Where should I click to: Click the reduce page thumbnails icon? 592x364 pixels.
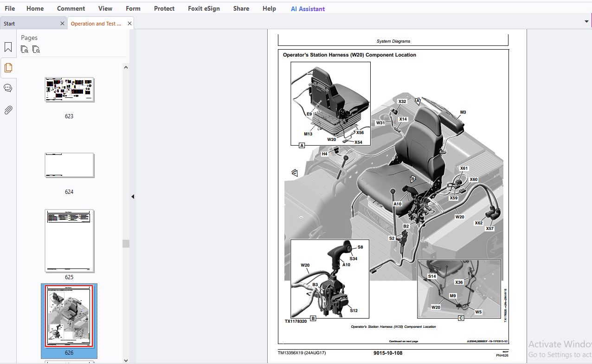[36, 49]
